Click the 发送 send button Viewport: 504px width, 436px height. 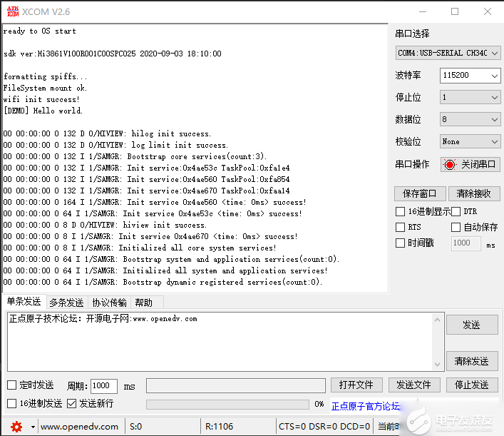(472, 325)
